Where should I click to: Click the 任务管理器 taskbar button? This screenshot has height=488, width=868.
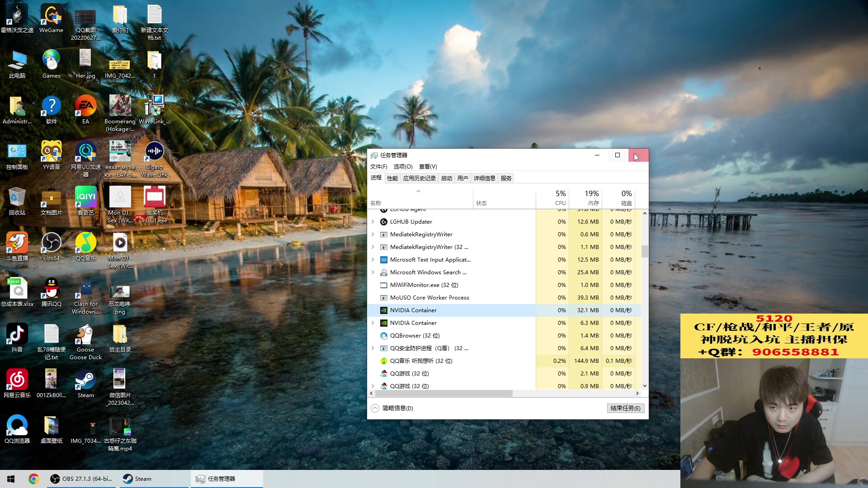[x=227, y=479]
